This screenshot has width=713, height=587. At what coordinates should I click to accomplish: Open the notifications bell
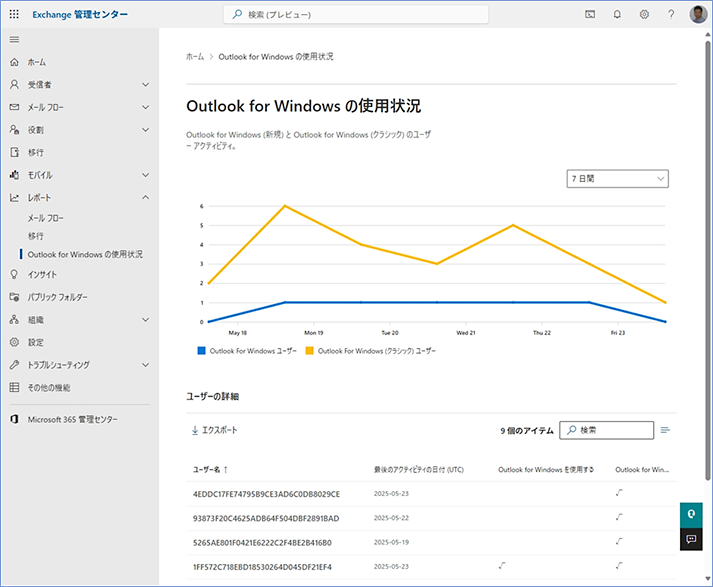pyautogui.click(x=617, y=15)
